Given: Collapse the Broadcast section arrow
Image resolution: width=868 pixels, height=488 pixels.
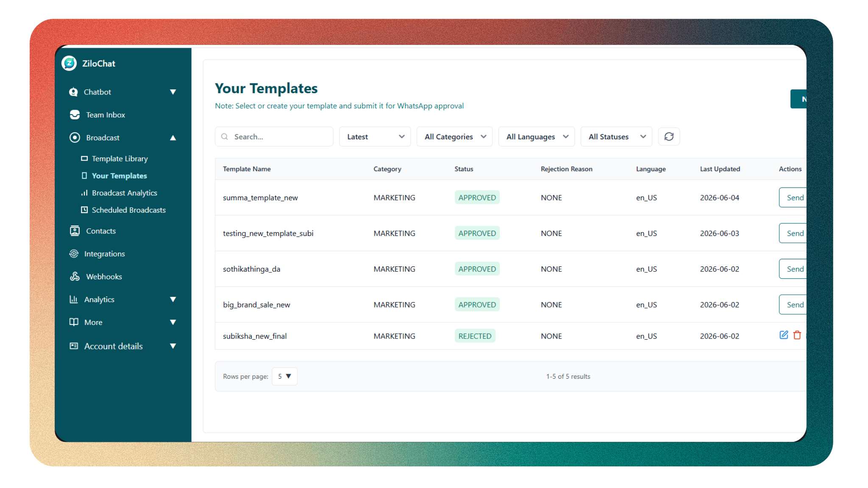Looking at the screenshot, I should point(173,138).
